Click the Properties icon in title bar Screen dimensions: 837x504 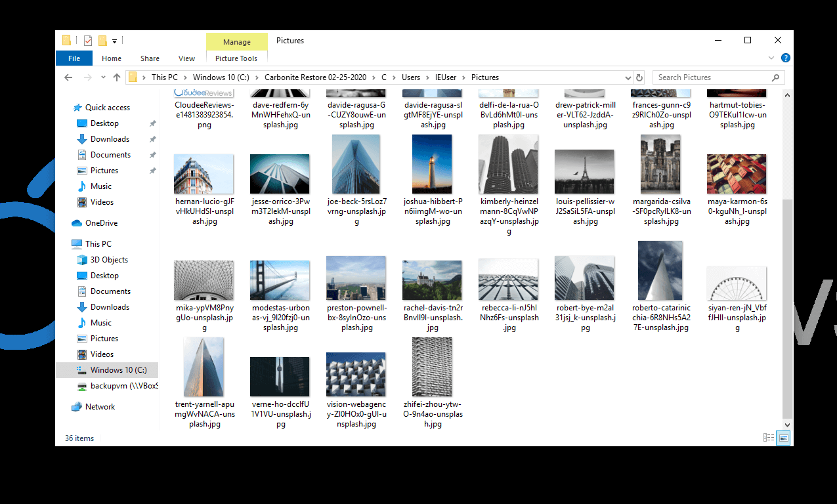pos(88,41)
